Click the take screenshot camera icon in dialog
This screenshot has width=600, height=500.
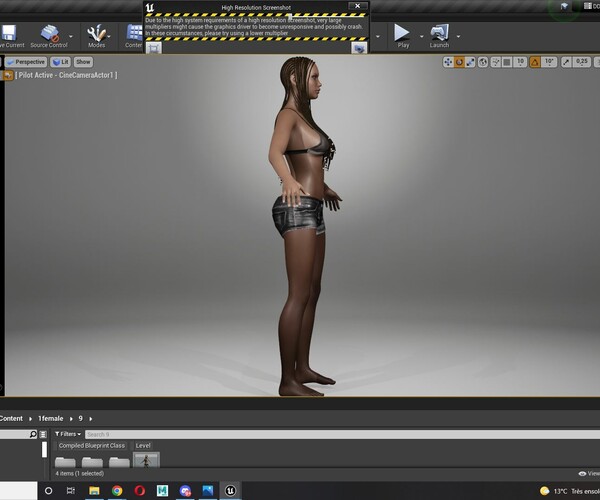point(359,48)
